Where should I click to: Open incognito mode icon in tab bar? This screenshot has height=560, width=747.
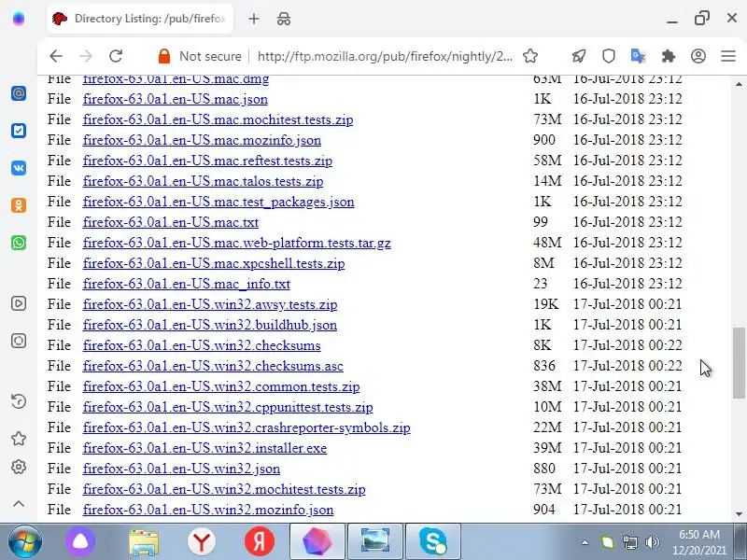(x=284, y=19)
